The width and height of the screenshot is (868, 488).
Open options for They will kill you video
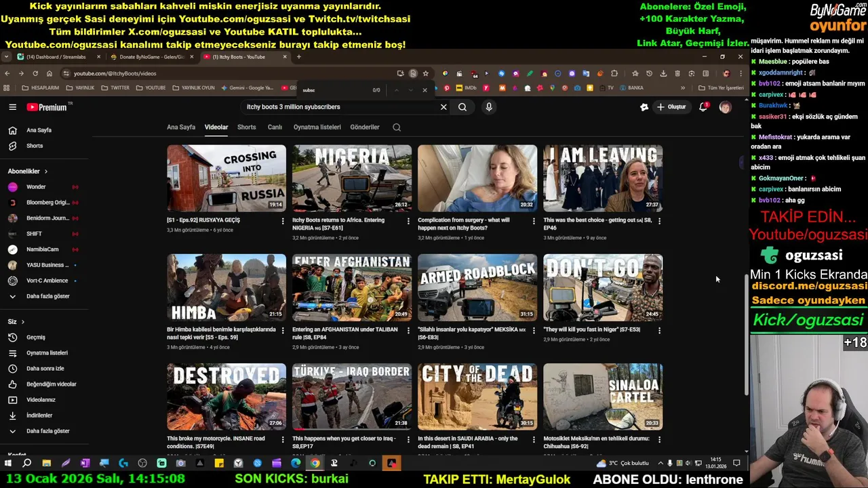point(659,330)
